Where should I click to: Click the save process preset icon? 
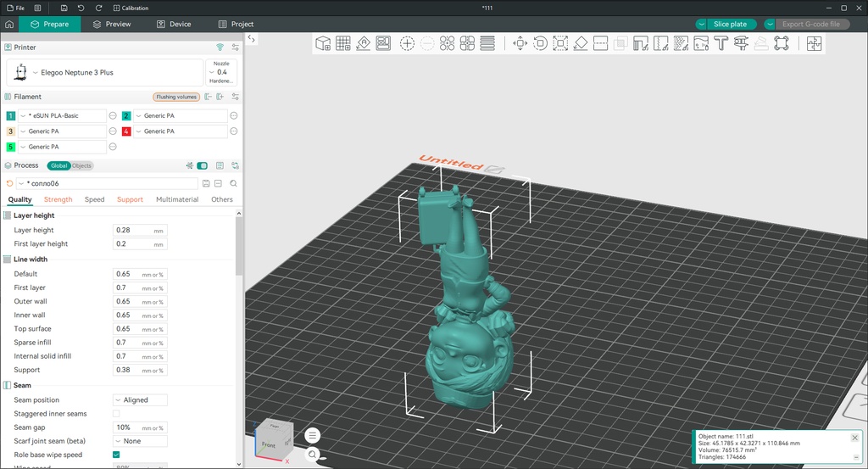coord(206,183)
